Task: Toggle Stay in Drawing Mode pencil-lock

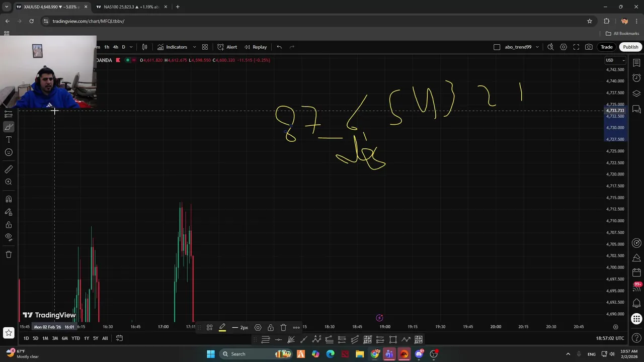Action: [x=9, y=212]
